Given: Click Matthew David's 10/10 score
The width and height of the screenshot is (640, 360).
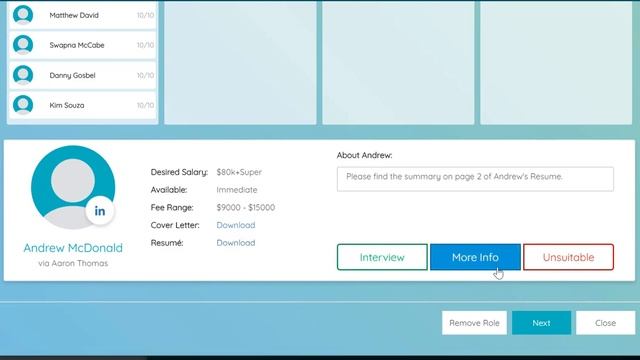Looking at the screenshot, I should coord(145,15).
